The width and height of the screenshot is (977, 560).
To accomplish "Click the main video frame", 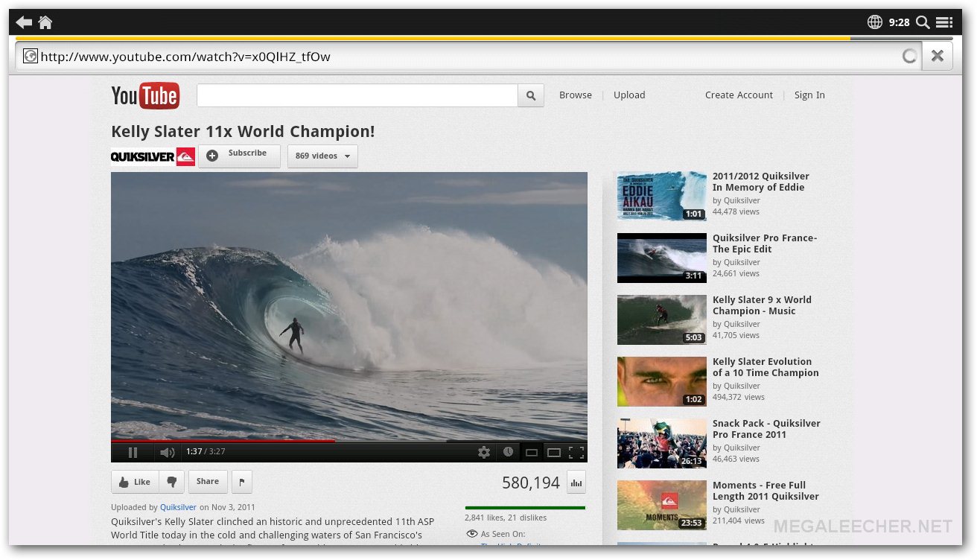I will (x=349, y=305).
